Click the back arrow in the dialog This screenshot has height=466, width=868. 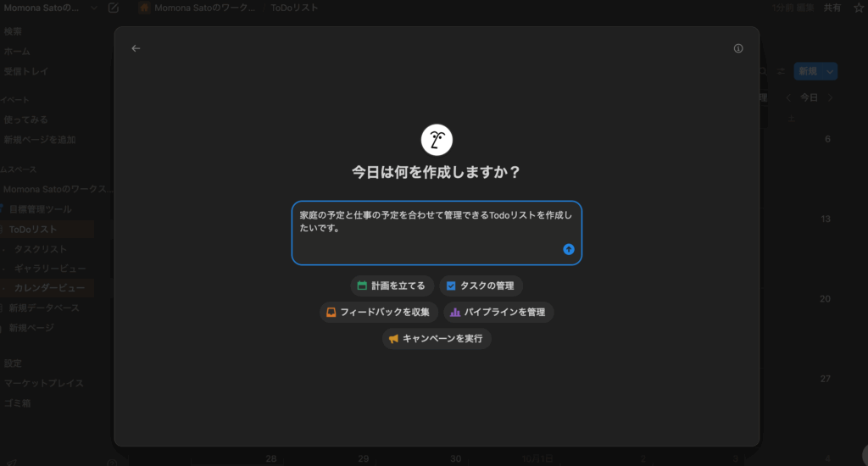136,48
